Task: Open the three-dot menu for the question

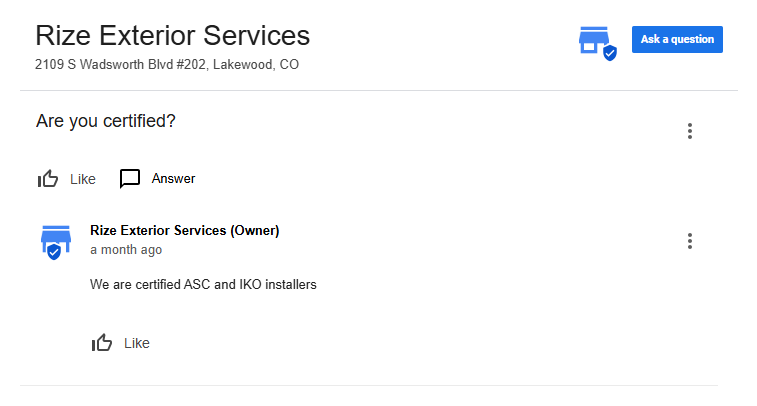Action: tap(689, 131)
